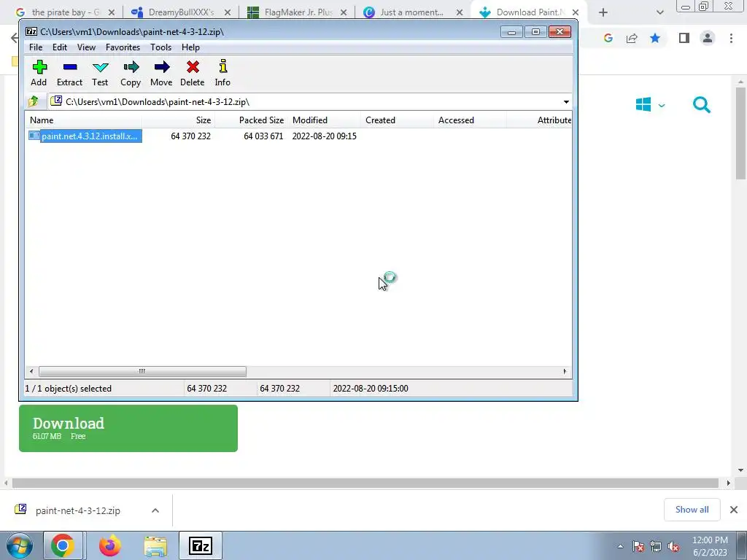Click the green Download button
Screen dimensions: 747x560
click(128, 428)
